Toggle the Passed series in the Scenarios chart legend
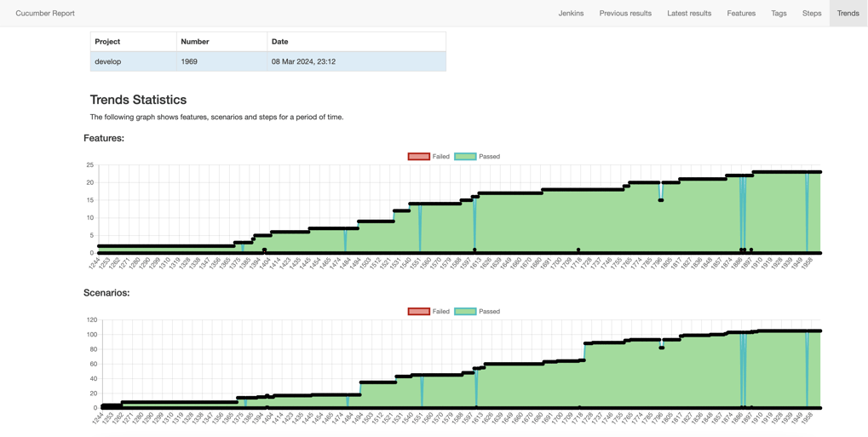 click(477, 312)
